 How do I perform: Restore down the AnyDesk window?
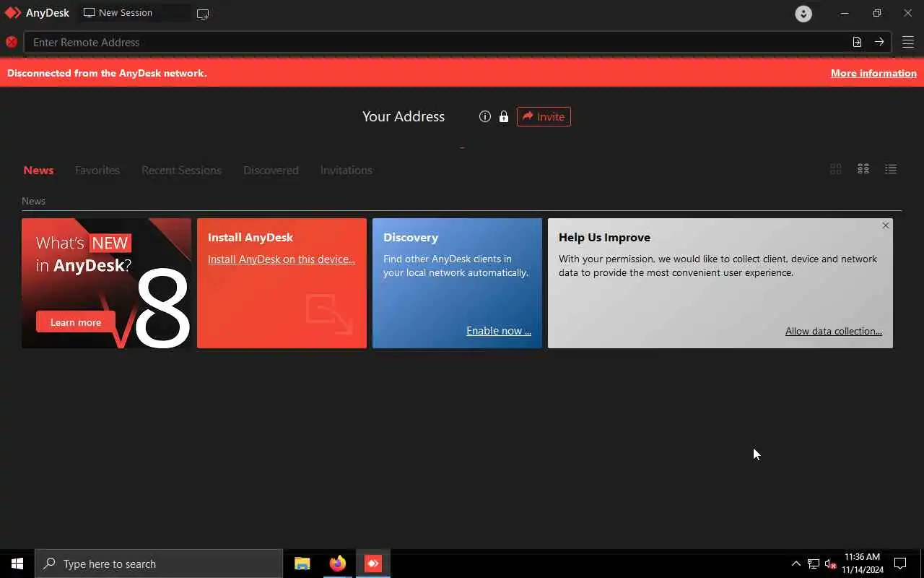[876, 13]
